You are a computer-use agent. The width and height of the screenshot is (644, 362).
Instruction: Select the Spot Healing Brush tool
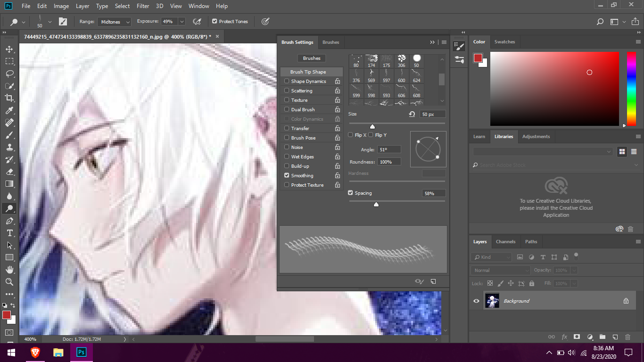pyautogui.click(x=9, y=123)
